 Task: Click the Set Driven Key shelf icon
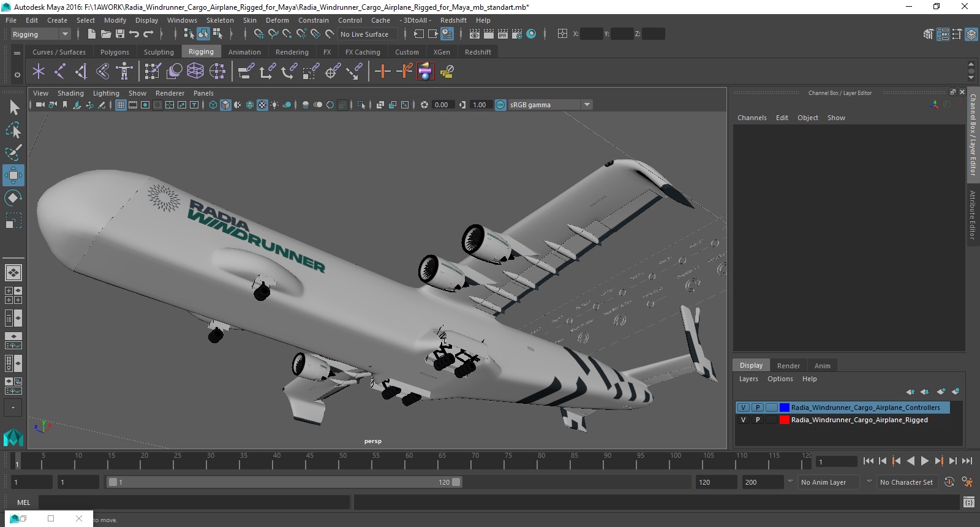click(x=404, y=72)
